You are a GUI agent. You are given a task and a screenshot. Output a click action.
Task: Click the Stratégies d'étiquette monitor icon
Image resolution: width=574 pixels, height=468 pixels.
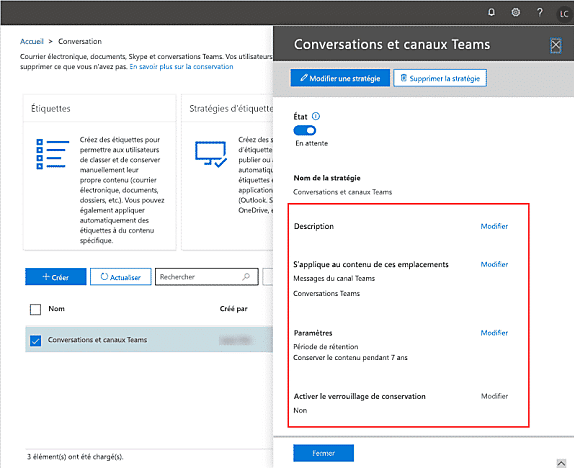(x=211, y=154)
